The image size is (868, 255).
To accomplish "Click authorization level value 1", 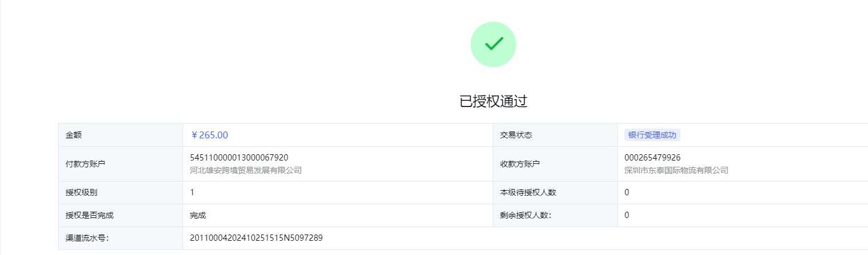I will 192,192.
